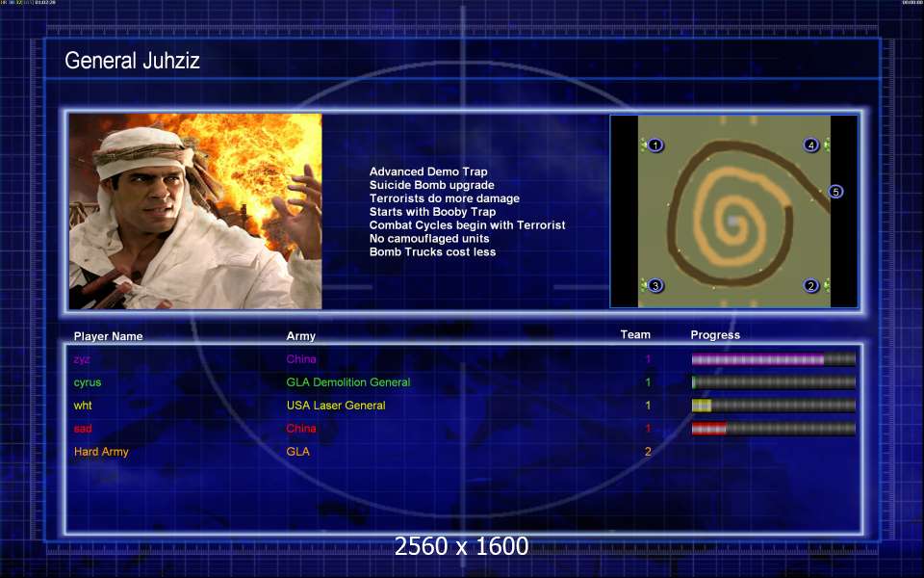Select the Suicide Bomb upgrade line
The image size is (924, 578).
coord(432,185)
